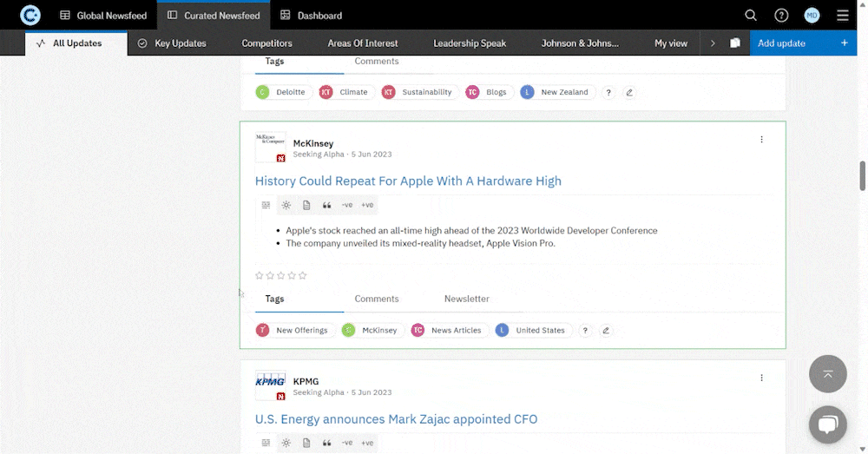Click the quote icon under Apple article

(327, 205)
